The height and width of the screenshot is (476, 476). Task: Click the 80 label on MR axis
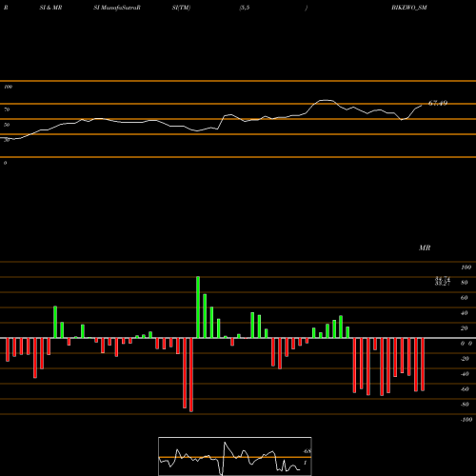(x=465, y=283)
